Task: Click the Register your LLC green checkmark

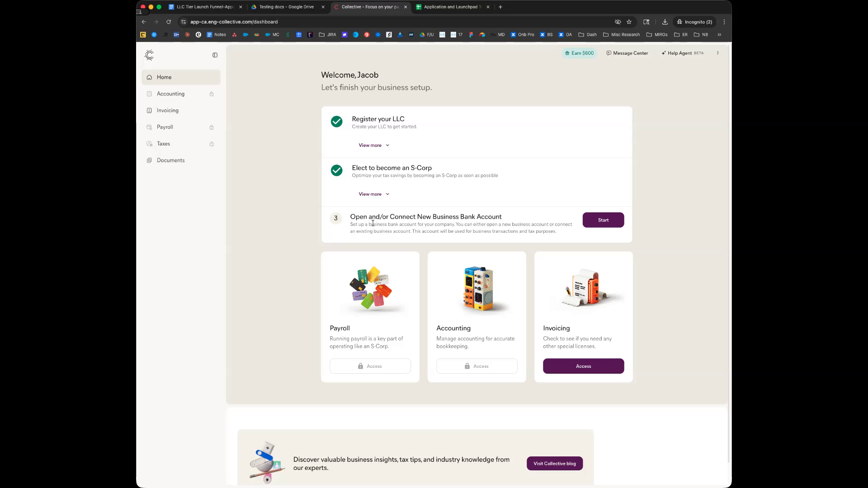Action: (x=336, y=122)
